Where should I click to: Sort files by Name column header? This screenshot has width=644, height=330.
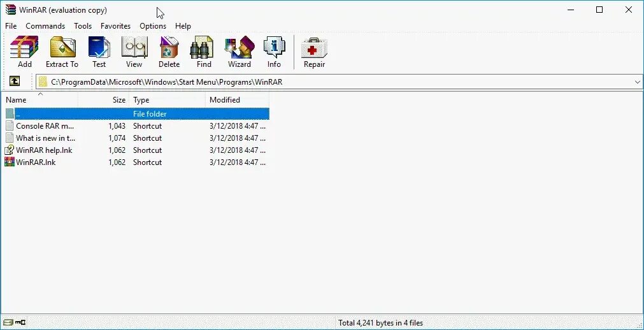pyautogui.click(x=39, y=100)
